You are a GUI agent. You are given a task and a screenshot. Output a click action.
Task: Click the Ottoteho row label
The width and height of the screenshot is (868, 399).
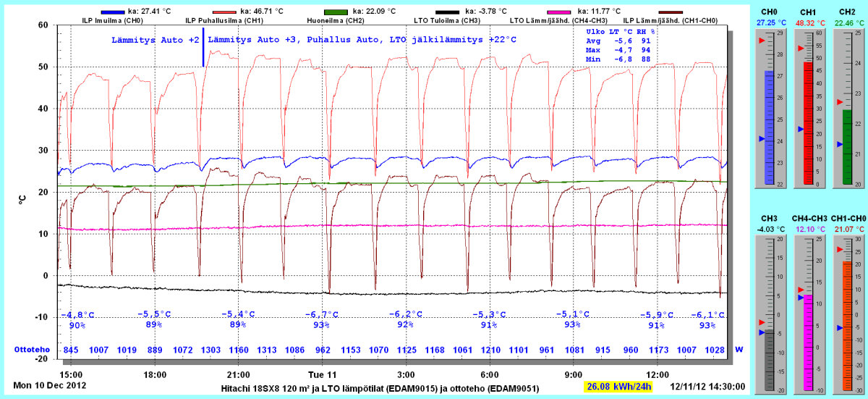click(x=32, y=350)
